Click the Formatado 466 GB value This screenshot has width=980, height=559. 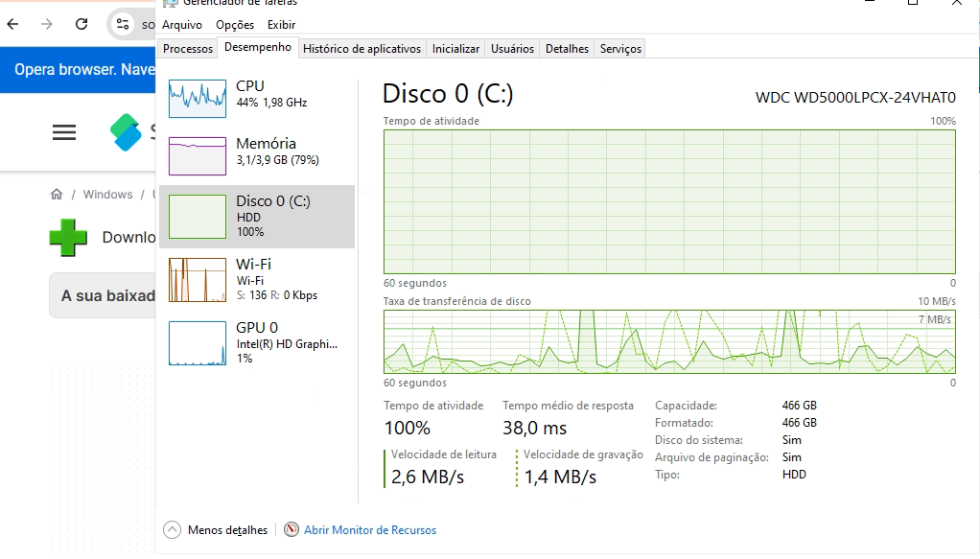point(800,423)
